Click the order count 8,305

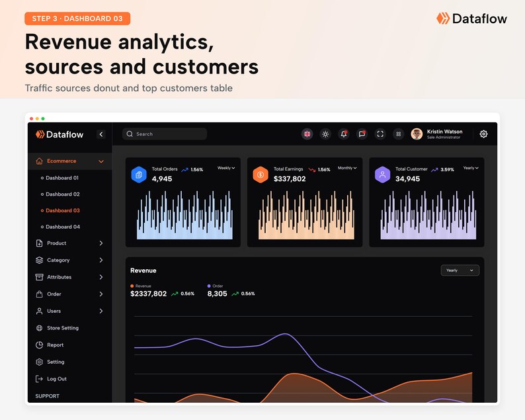(x=217, y=294)
